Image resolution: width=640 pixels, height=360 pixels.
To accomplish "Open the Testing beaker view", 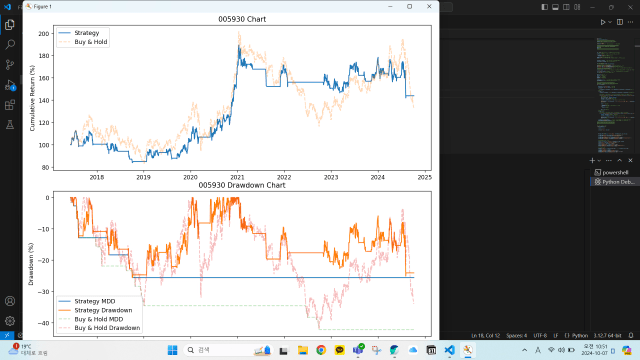I will tap(10, 124).
